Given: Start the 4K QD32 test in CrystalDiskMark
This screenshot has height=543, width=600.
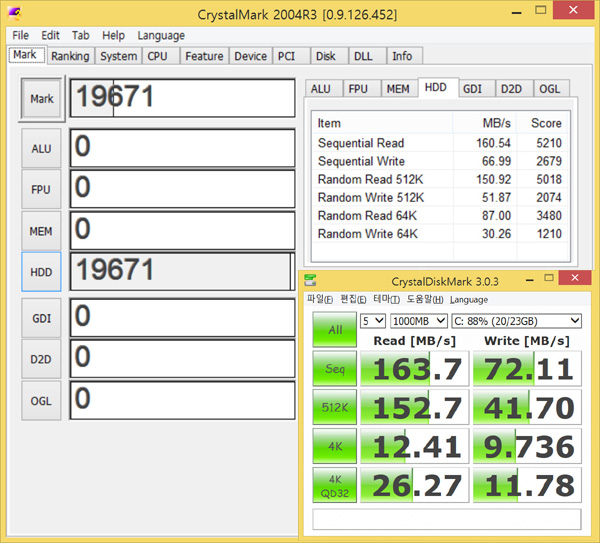Looking at the screenshot, I should pos(334,485).
